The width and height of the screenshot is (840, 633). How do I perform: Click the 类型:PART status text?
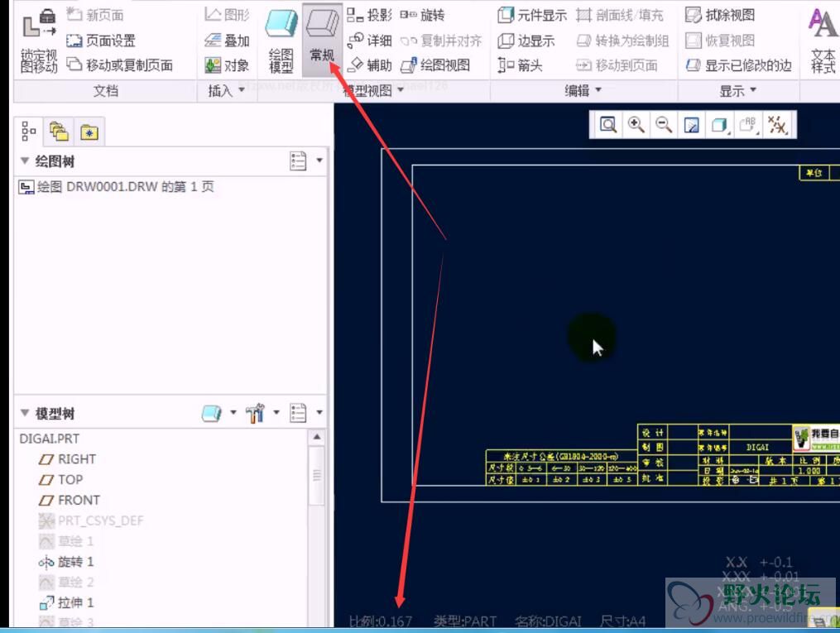[465, 621]
